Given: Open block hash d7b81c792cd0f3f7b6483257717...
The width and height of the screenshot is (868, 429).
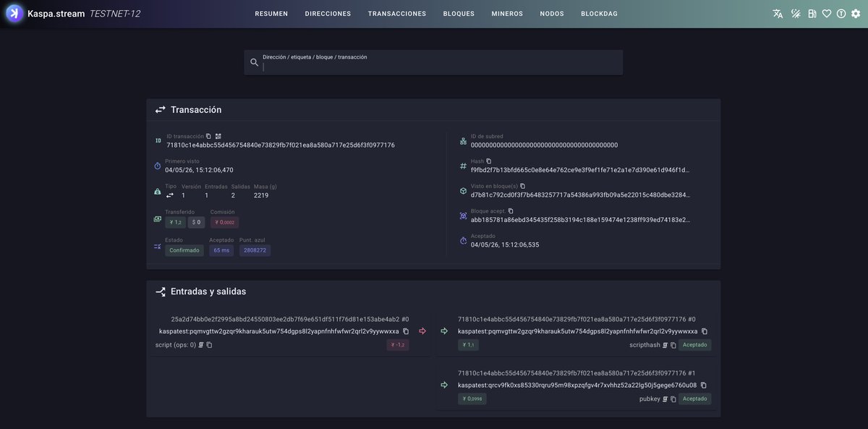Looking at the screenshot, I should 580,195.
